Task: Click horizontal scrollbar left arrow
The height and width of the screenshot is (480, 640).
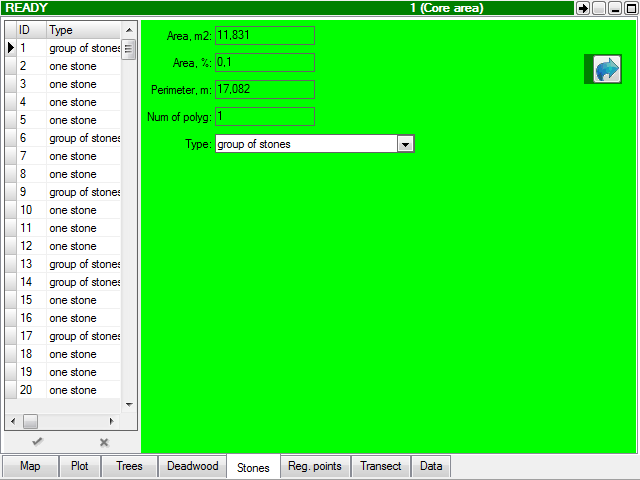Action: (x=13, y=421)
